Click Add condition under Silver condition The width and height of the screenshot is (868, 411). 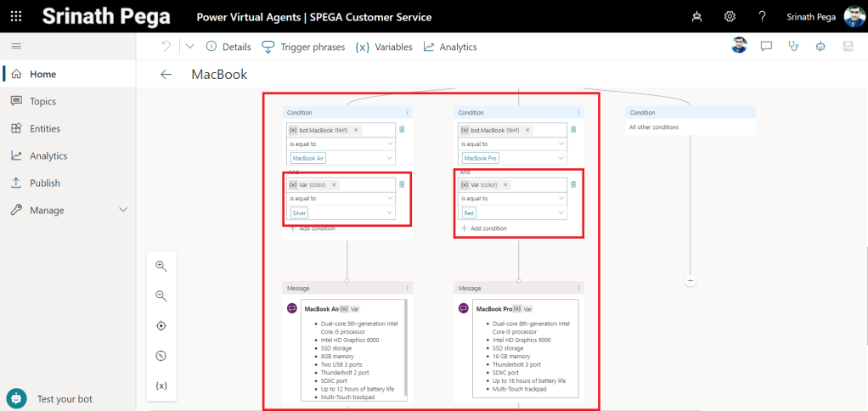[x=313, y=228]
